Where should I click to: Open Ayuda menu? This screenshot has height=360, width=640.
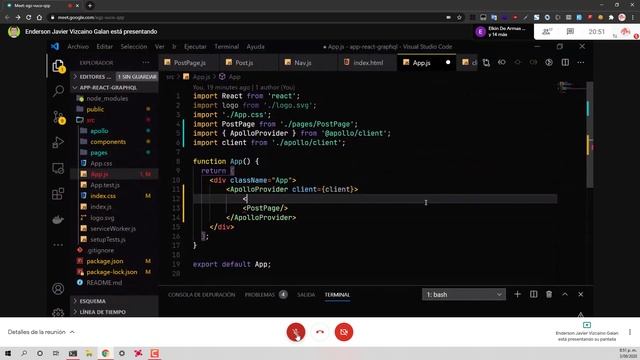click(x=256, y=47)
